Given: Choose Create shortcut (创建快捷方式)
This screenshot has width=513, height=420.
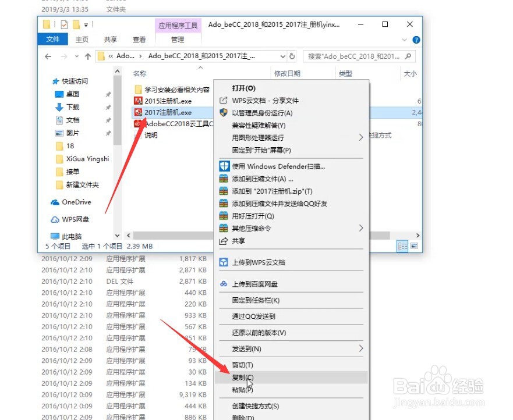Looking at the screenshot, I should [x=291, y=406].
